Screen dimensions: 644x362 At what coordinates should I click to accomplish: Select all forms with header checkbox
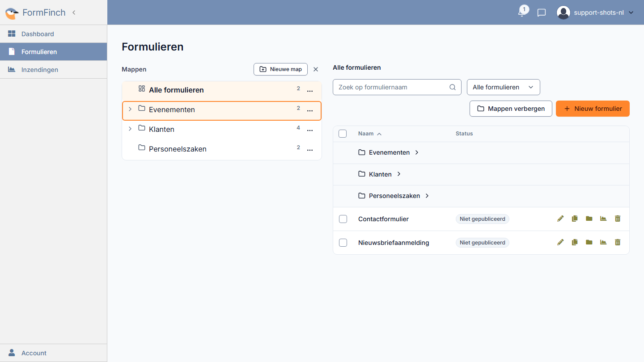(x=343, y=134)
